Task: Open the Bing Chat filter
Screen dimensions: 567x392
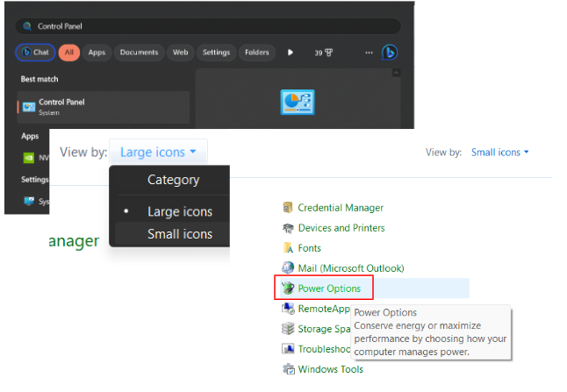Action: point(35,53)
